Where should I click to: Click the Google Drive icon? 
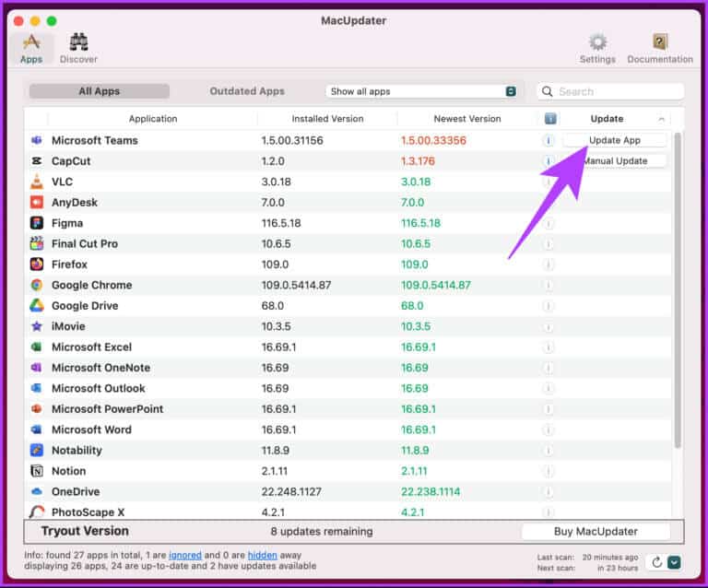tap(37, 305)
